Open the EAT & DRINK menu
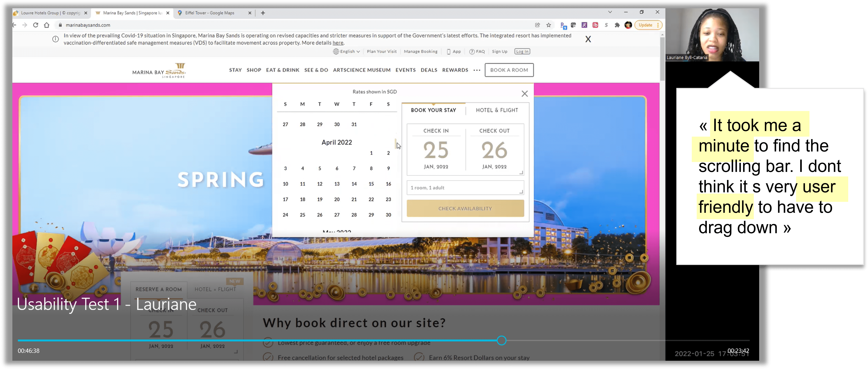This screenshot has height=369, width=868. point(282,70)
